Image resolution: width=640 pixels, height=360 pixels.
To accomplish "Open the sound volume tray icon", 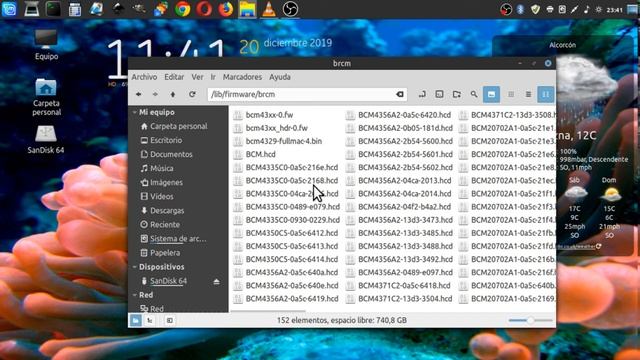I will 587,9.
